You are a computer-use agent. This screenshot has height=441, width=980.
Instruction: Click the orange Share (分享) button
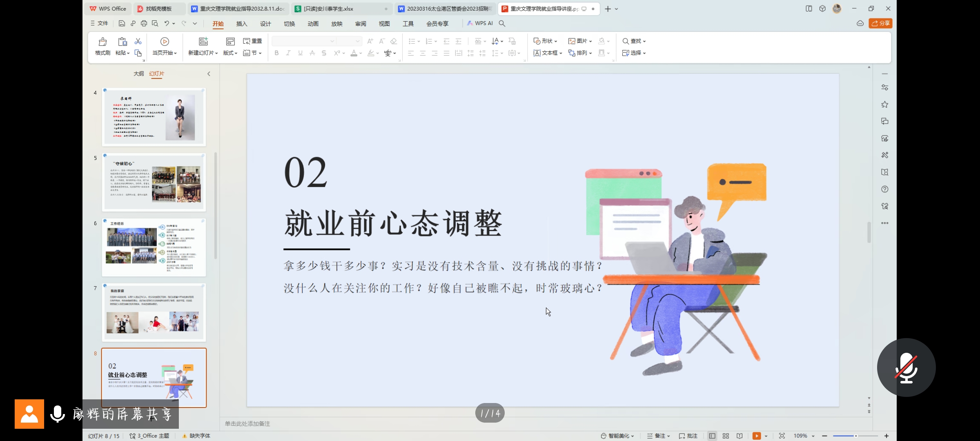pos(880,23)
